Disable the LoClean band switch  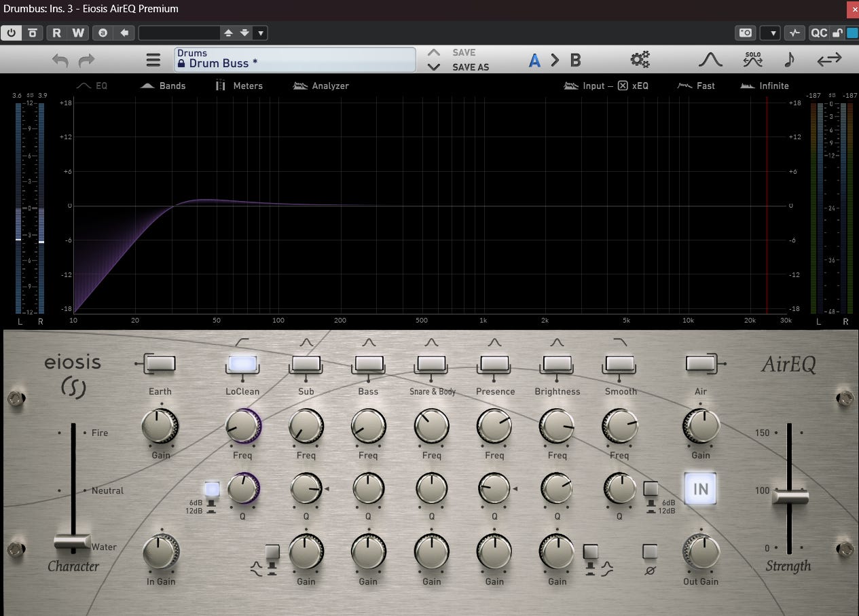click(x=242, y=363)
